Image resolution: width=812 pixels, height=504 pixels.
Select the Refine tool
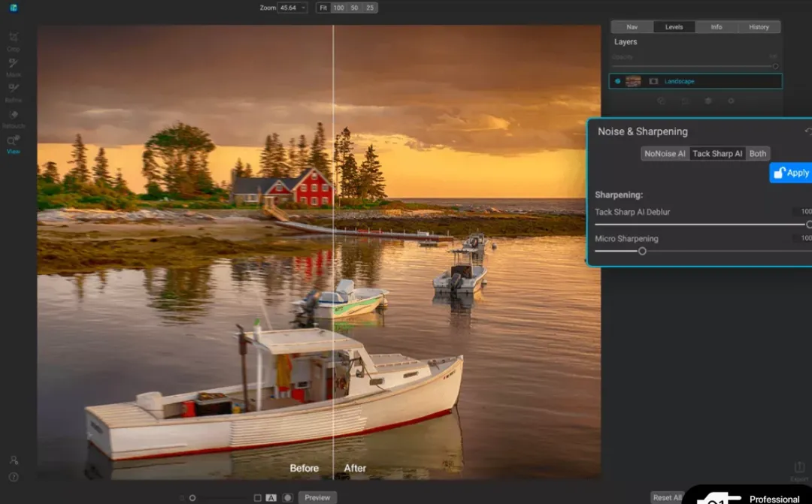point(14,92)
